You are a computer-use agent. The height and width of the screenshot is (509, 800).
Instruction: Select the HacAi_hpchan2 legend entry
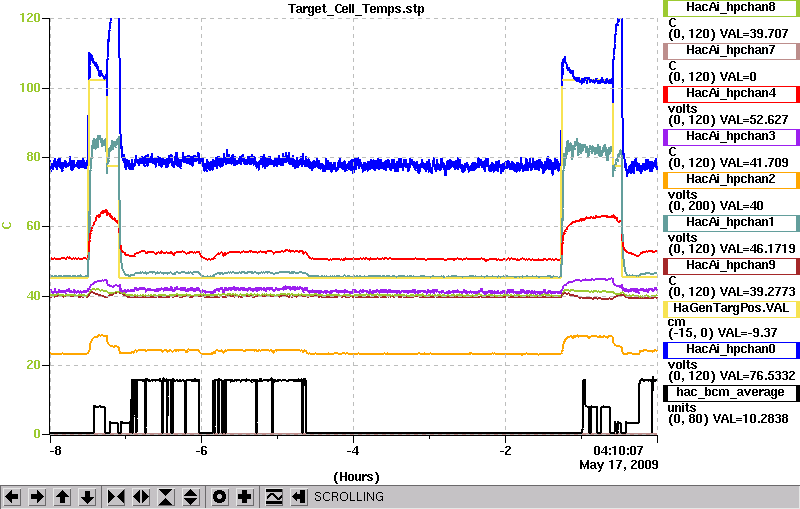pyautogui.click(x=731, y=180)
